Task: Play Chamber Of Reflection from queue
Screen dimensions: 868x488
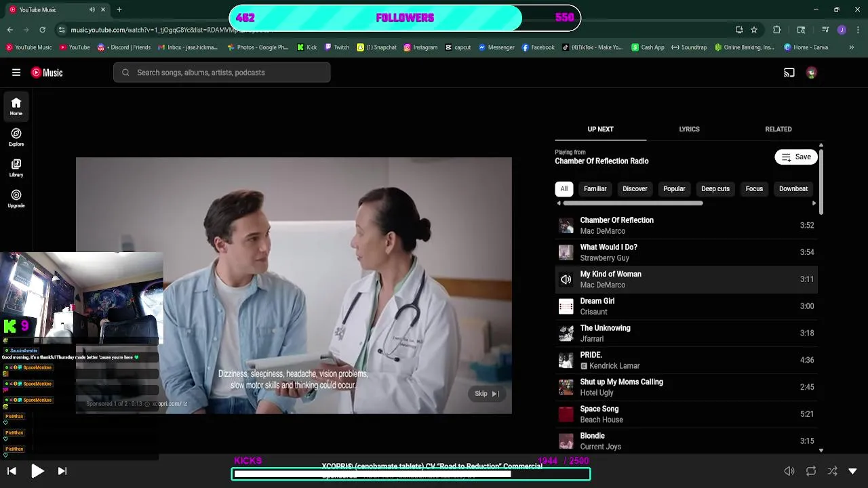Action: pos(686,226)
